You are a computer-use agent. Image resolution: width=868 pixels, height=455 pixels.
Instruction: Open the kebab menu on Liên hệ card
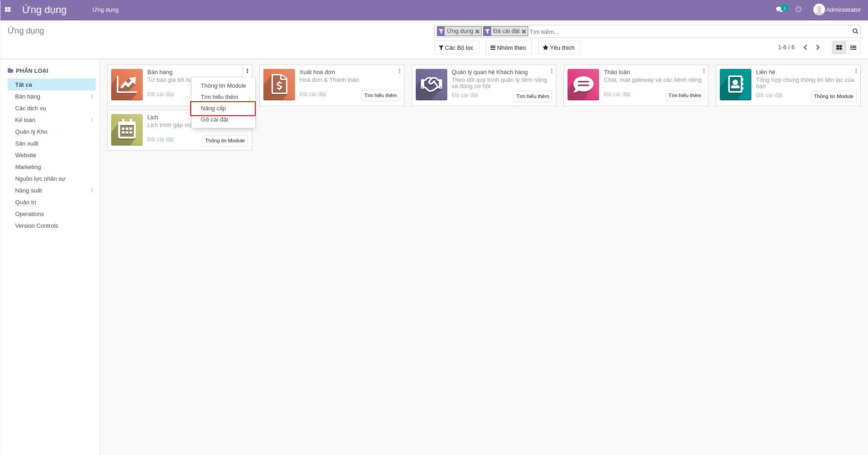(856, 71)
